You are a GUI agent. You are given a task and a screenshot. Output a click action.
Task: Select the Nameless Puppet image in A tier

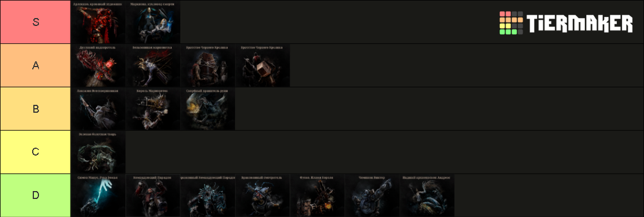click(153, 65)
